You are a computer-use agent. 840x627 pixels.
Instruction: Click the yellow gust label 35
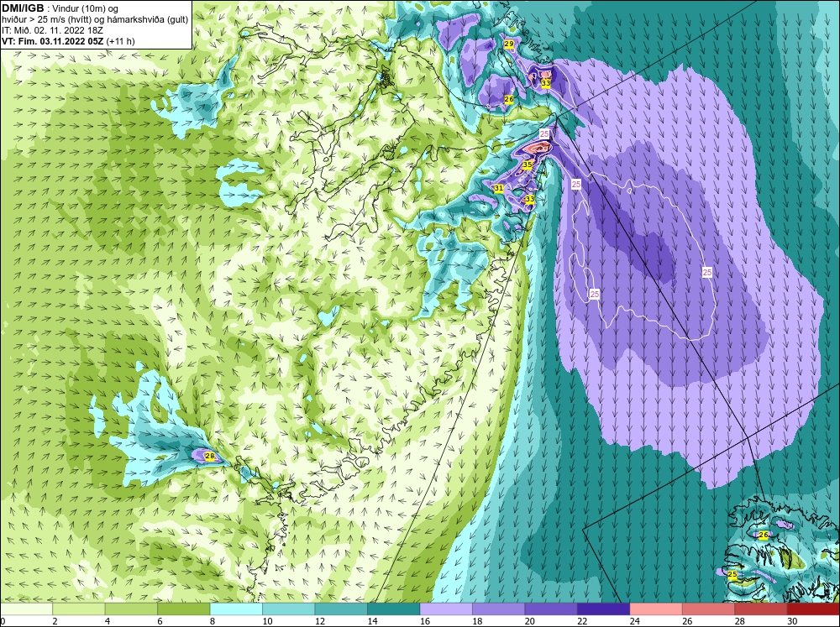coord(528,165)
